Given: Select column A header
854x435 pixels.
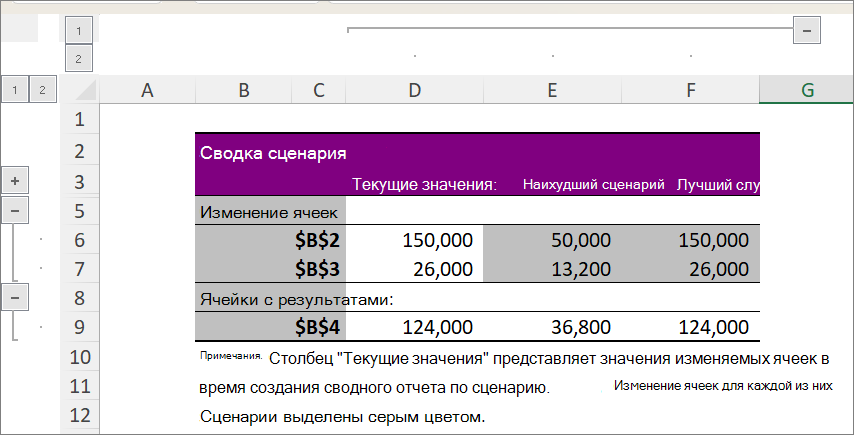Looking at the screenshot, I should click(x=147, y=90).
